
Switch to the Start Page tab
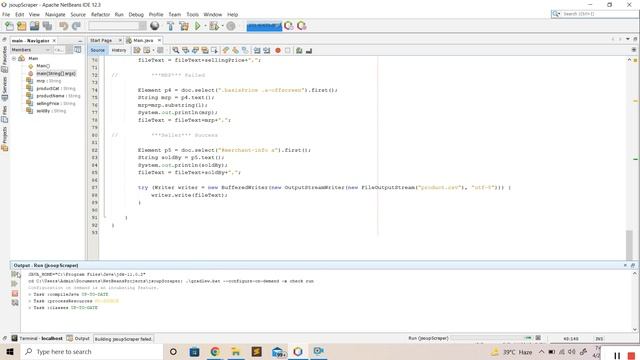tap(101, 40)
